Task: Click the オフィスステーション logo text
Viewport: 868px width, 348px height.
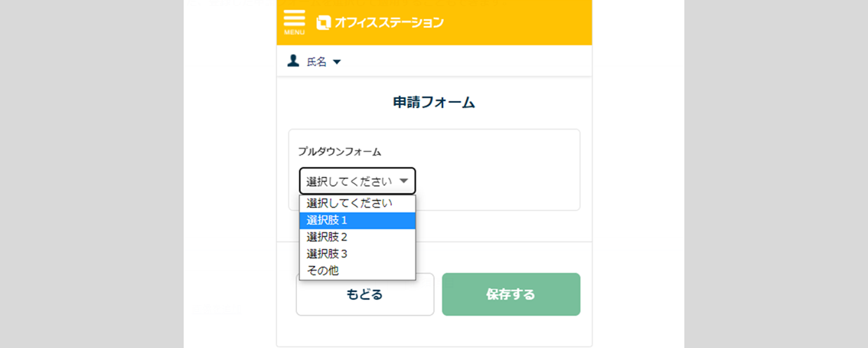Action: [x=389, y=23]
